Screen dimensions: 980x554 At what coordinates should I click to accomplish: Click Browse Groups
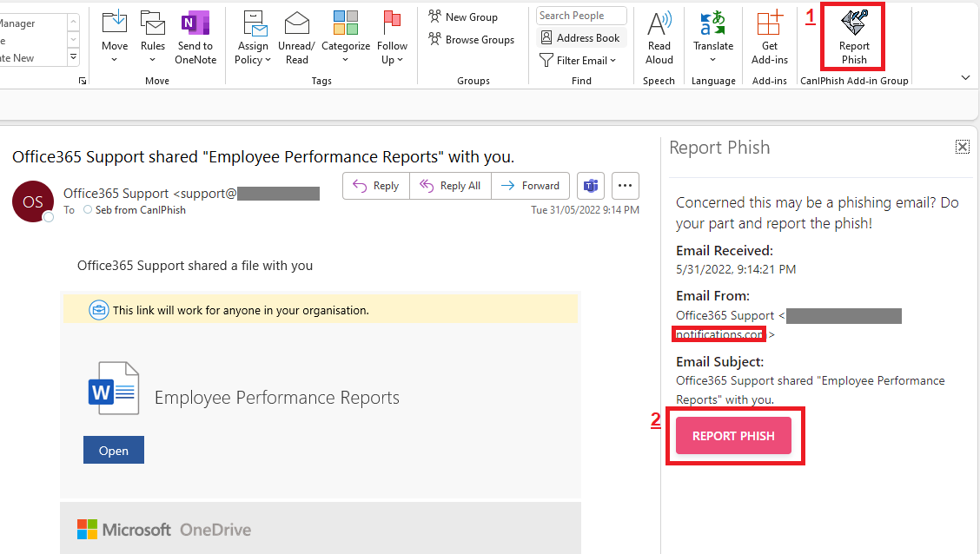coord(471,39)
